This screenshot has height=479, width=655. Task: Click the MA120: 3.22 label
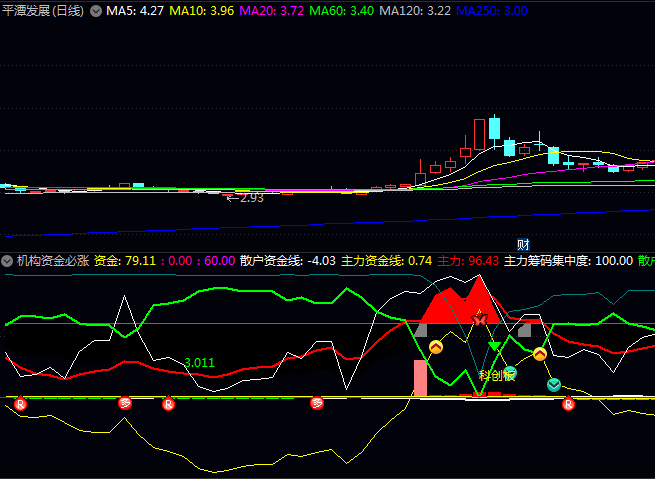pyautogui.click(x=415, y=11)
